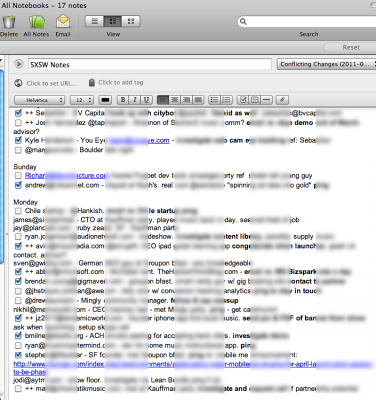
Task: Insert a horizontal rule
Action: pyautogui.click(x=266, y=100)
